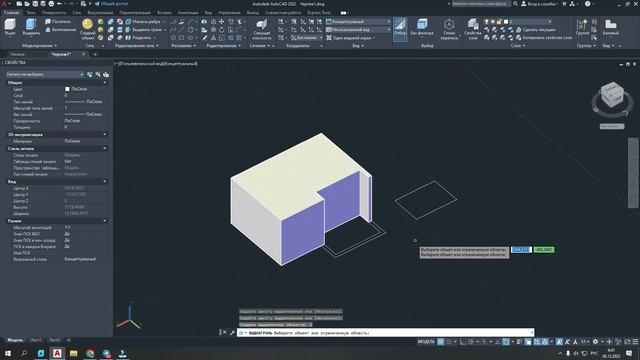Open the Home (Главная) ribbon tab

coord(11,13)
